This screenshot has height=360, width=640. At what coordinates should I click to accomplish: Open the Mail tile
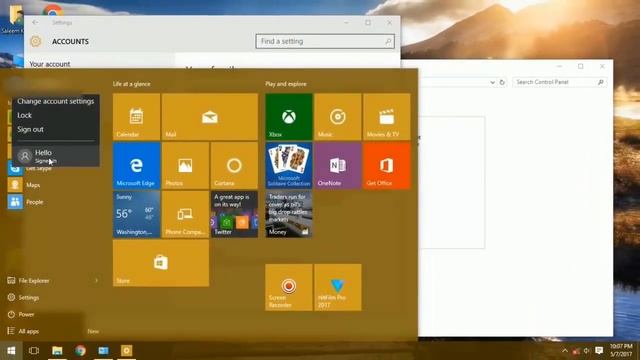click(x=210, y=117)
